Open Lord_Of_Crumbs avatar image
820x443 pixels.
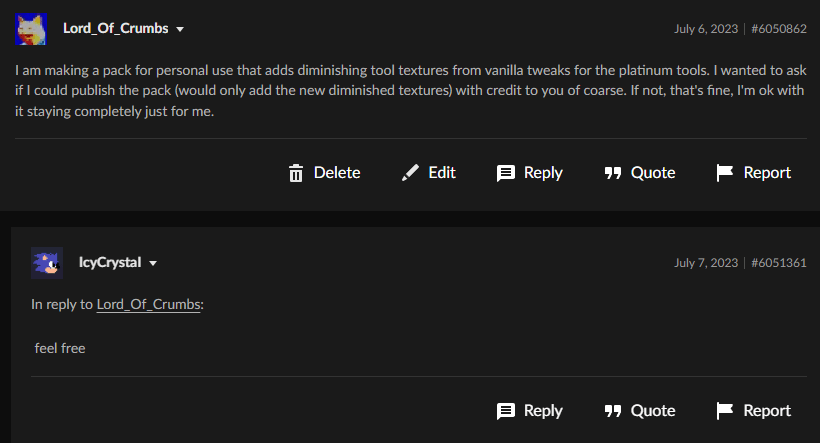[32, 29]
